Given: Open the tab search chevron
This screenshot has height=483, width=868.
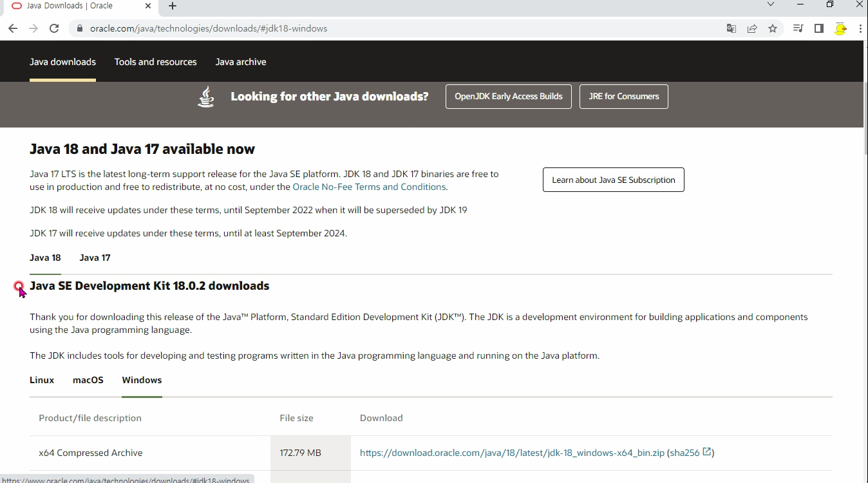Looking at the screenshot, I should tap(771, 5).
